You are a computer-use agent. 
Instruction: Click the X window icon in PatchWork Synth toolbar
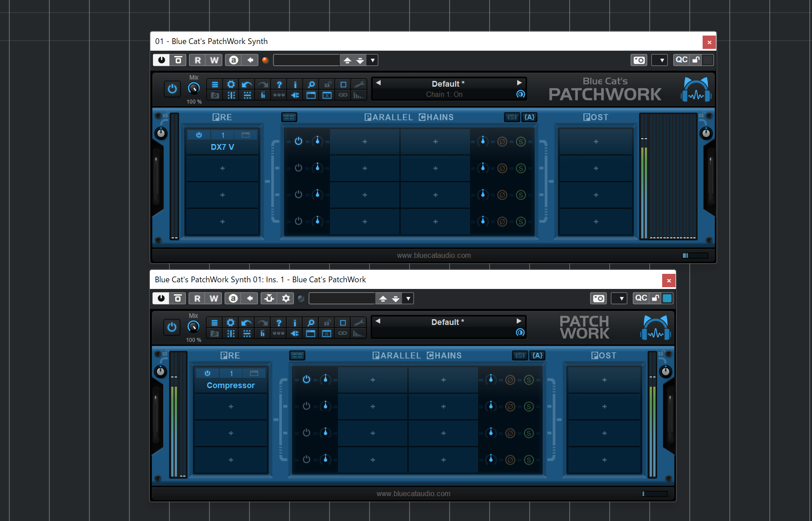[x=327, y=95]
